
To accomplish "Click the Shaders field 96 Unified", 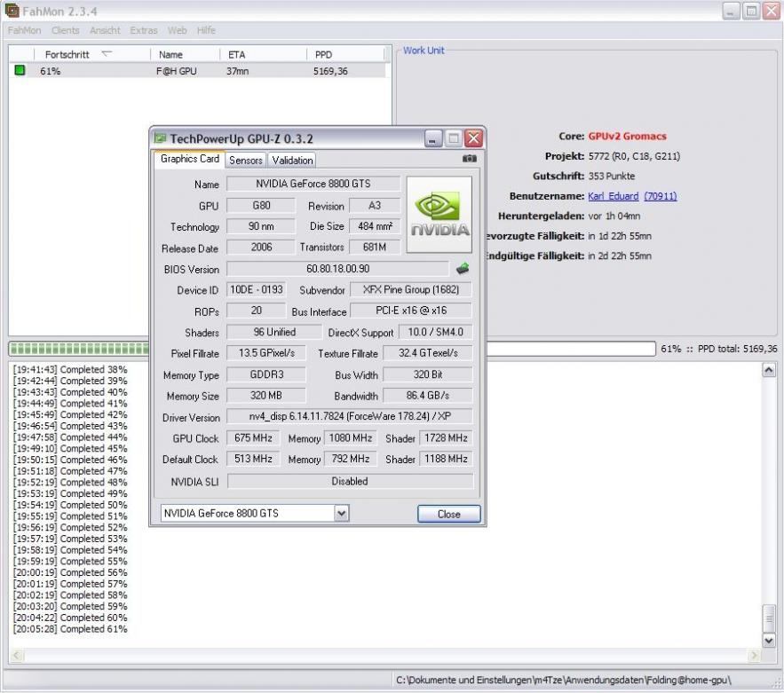I will coord(274,332).
